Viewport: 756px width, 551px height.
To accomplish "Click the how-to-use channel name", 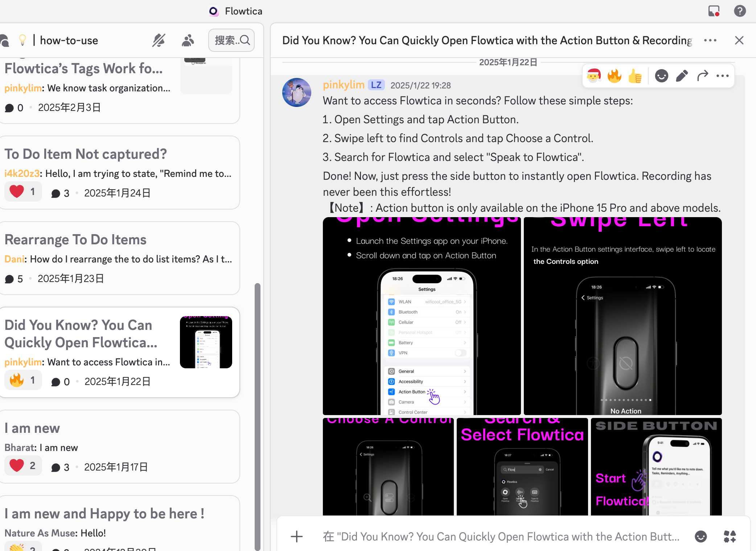I will [69, 40].
